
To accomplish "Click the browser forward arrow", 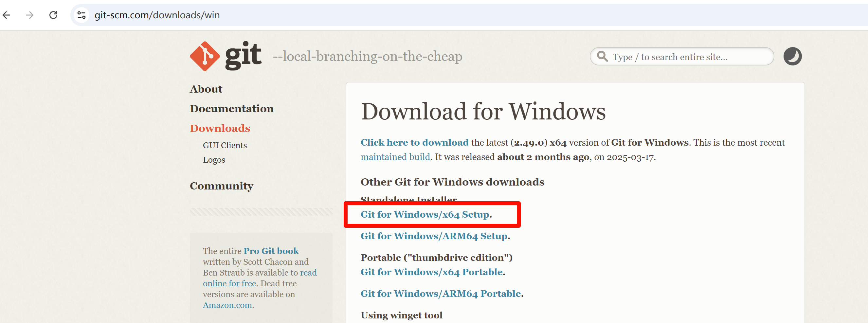I will pos(30,15).
